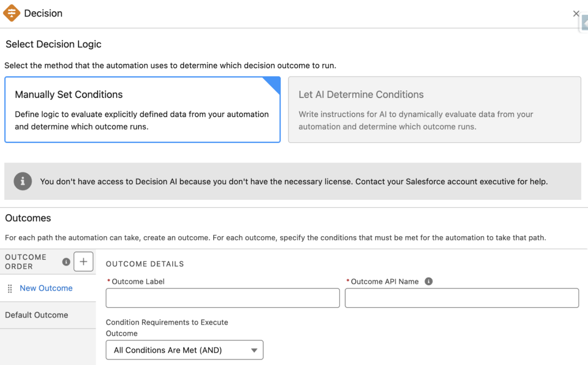Click the info icon in the license warning banner
Image resolution: width=588 pixels, height=365 pixels.
(x=22, y=181)
